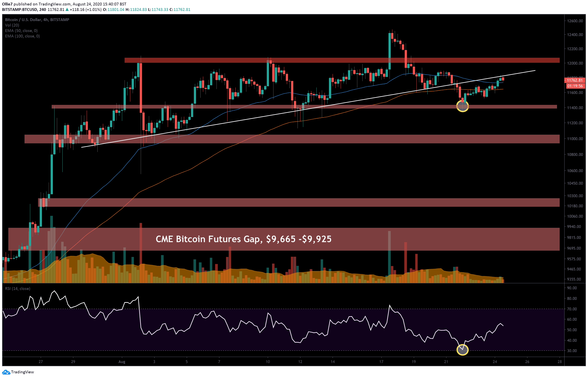Click the Vol (20) indicator label
Image resolution: width=588 pixels, height=378 pixels.
point(12,25)
